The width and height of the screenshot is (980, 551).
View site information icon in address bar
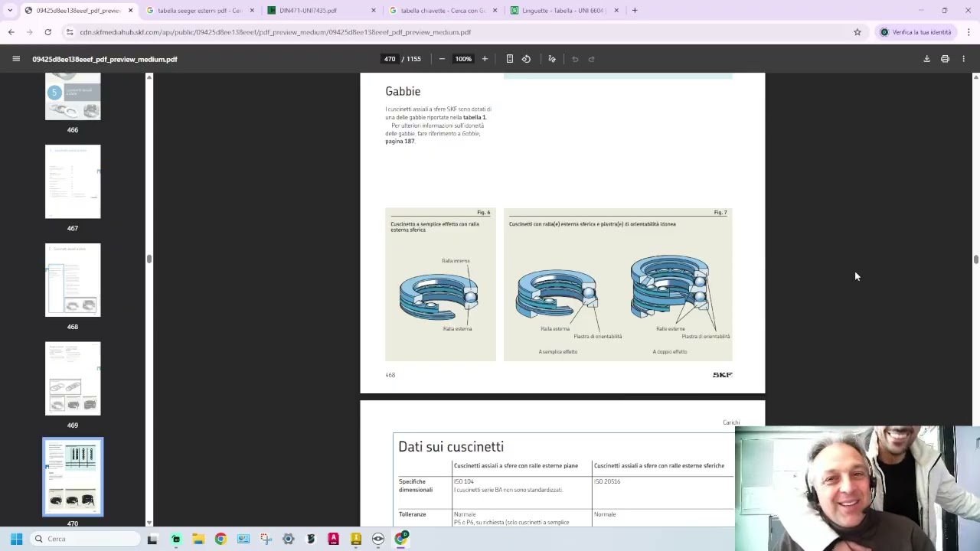[x=70, y=32]
